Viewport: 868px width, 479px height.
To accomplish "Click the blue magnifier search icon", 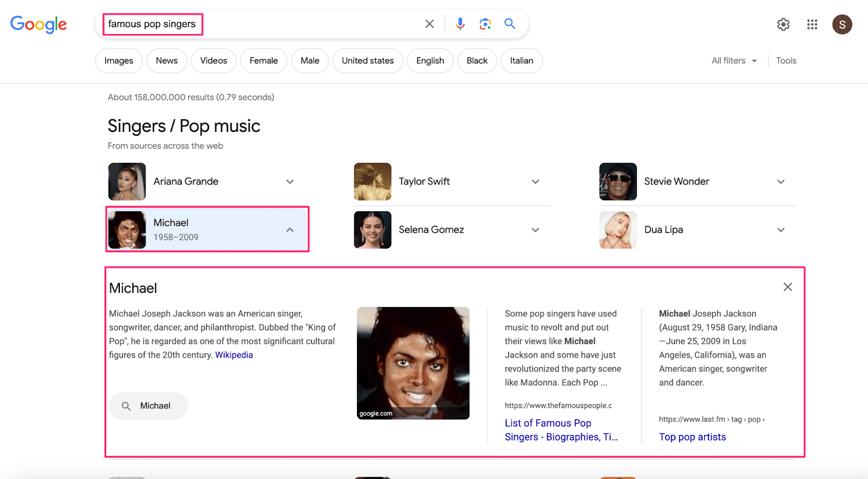I will [x=509, y=23].
